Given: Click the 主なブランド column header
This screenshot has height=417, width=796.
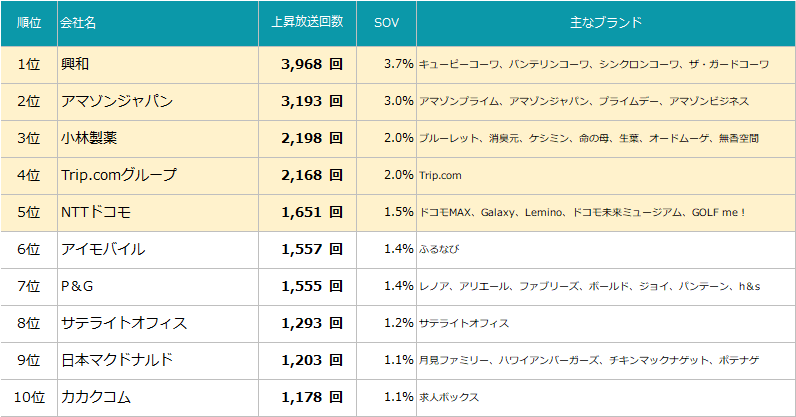Looking at the screenshot, I should tap(605, 22).
